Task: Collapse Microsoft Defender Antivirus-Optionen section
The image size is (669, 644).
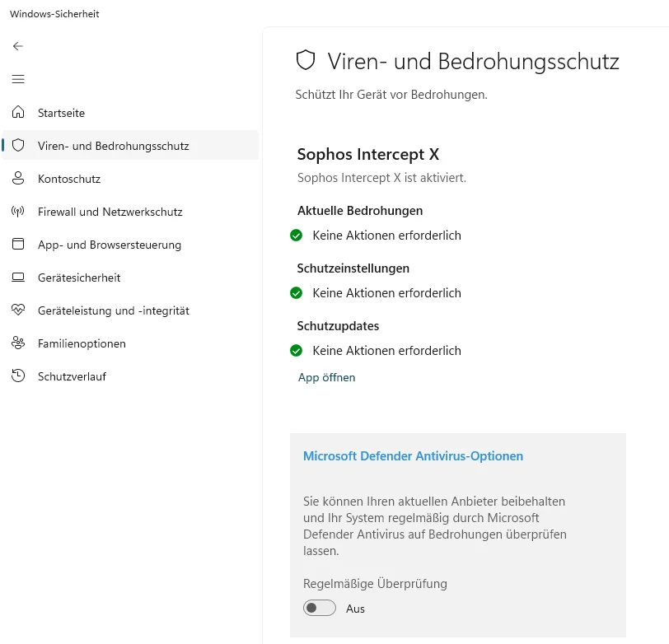Action: click(413, 456)
